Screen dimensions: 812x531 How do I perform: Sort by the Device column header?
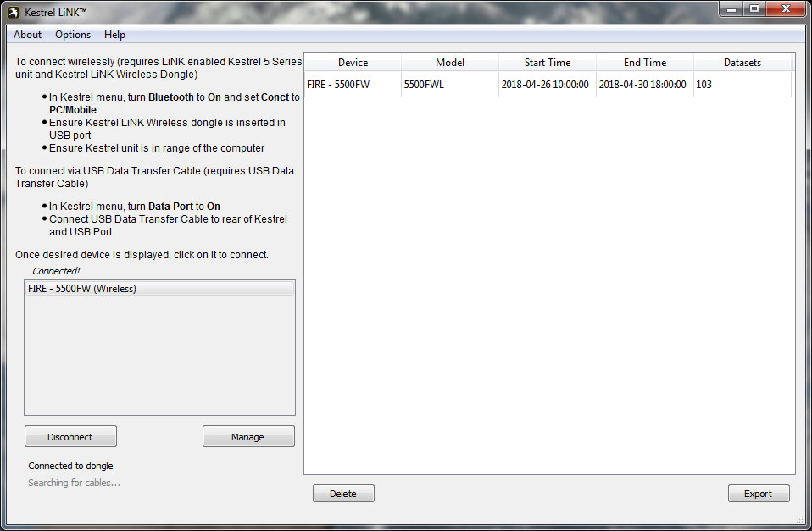click(x=353, y=62)
